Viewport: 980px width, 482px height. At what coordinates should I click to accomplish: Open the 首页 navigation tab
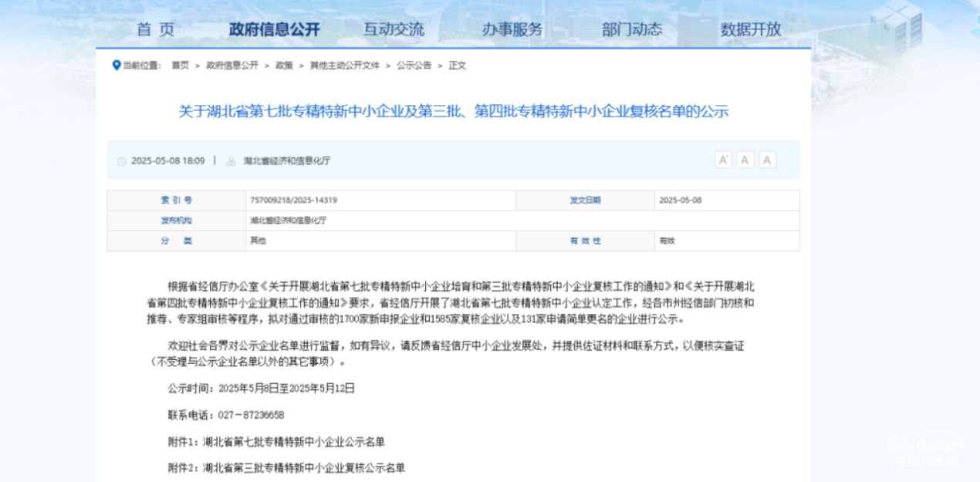coord(155,30)
